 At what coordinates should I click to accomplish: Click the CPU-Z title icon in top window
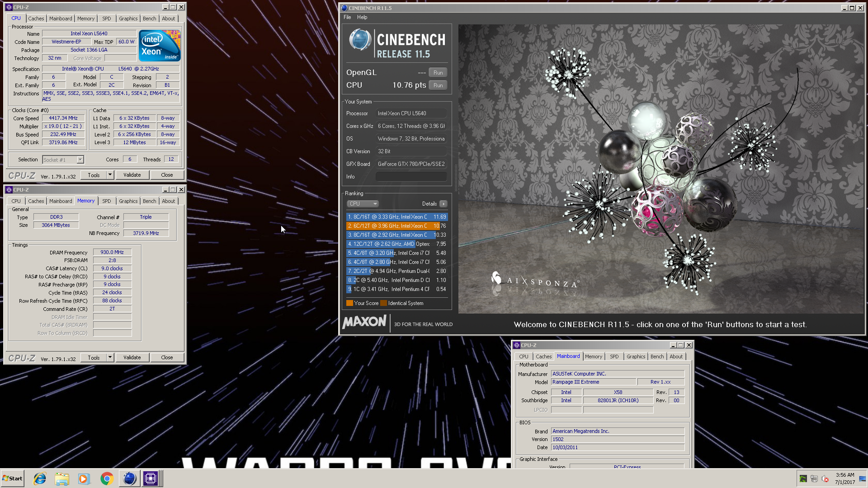tap(9, 7)
